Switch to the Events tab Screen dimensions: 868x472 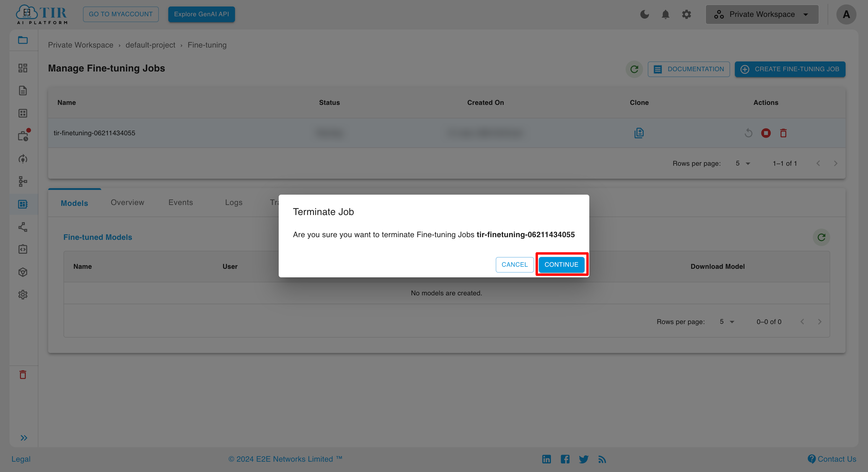tap(180, 202)
